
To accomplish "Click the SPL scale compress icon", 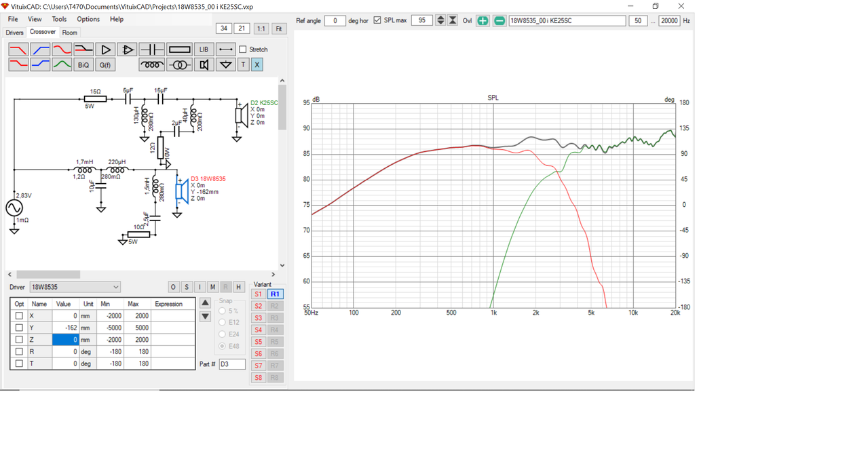I will 453,20.
